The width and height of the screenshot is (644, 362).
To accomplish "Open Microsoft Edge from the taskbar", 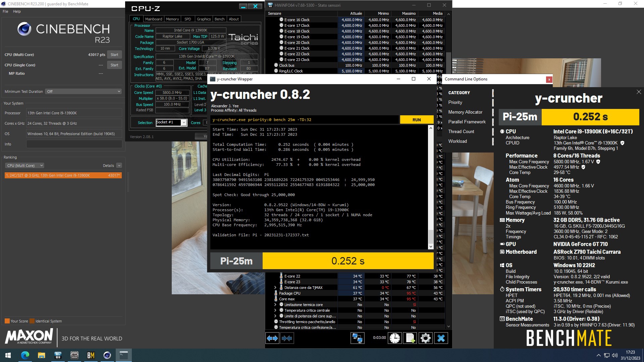I will pyautogui.click(x=25, y=355).
